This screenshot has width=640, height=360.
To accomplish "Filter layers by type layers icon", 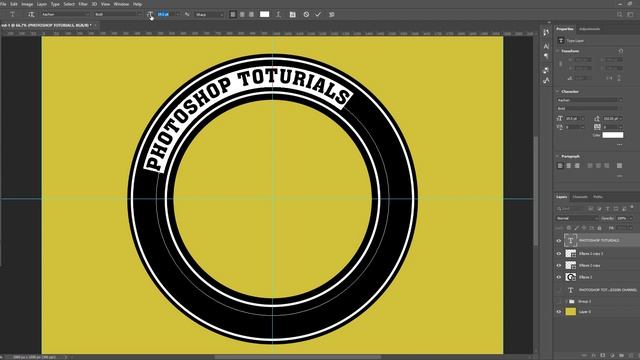I will pos(607,209).
